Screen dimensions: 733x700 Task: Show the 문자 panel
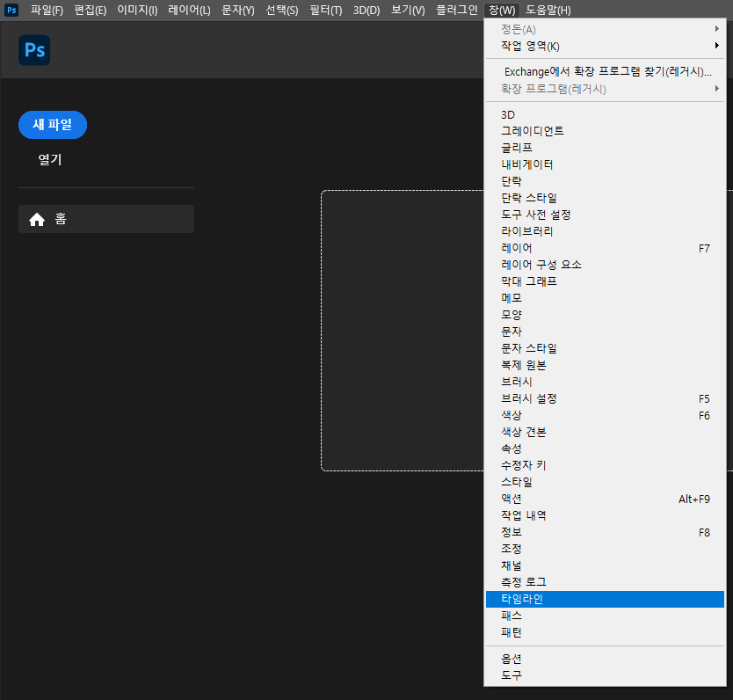tap(605, 332)
